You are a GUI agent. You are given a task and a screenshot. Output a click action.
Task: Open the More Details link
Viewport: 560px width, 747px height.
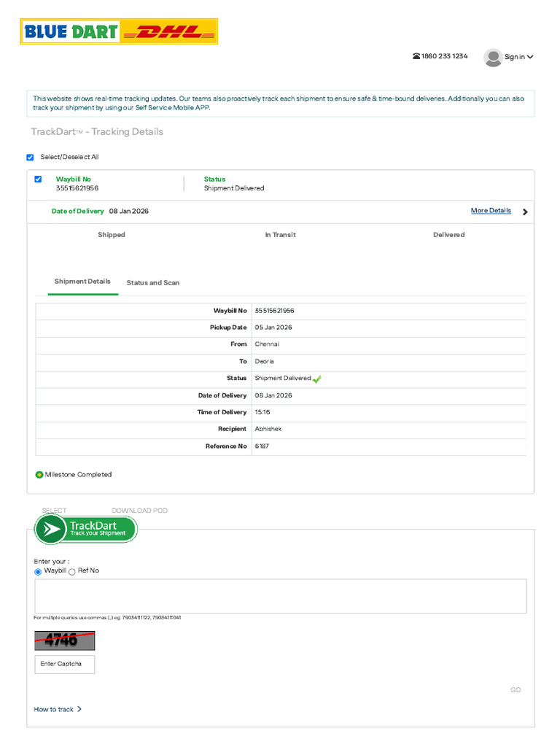(491, 211)
